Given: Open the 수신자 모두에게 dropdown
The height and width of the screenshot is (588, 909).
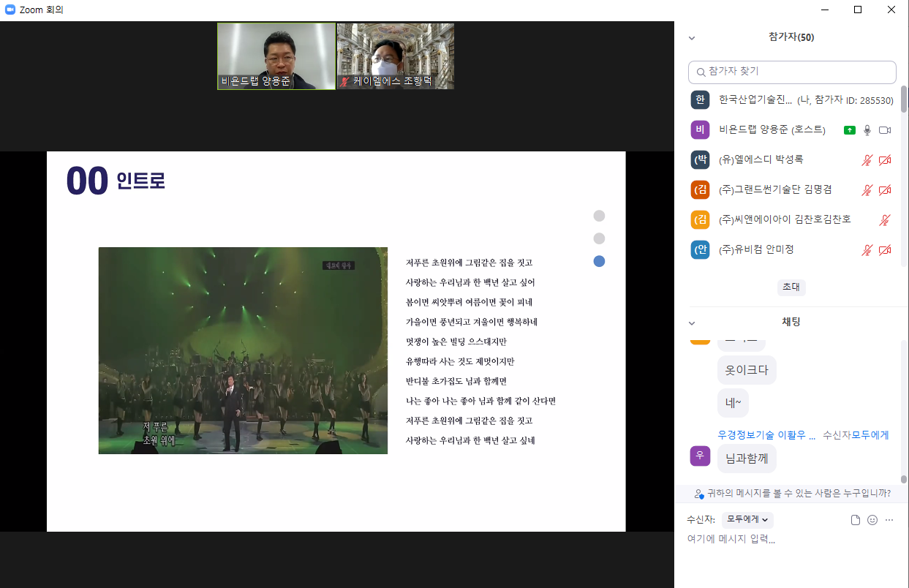Looking at the screenshot, I should pyautogui.click(x=747, y=520).
